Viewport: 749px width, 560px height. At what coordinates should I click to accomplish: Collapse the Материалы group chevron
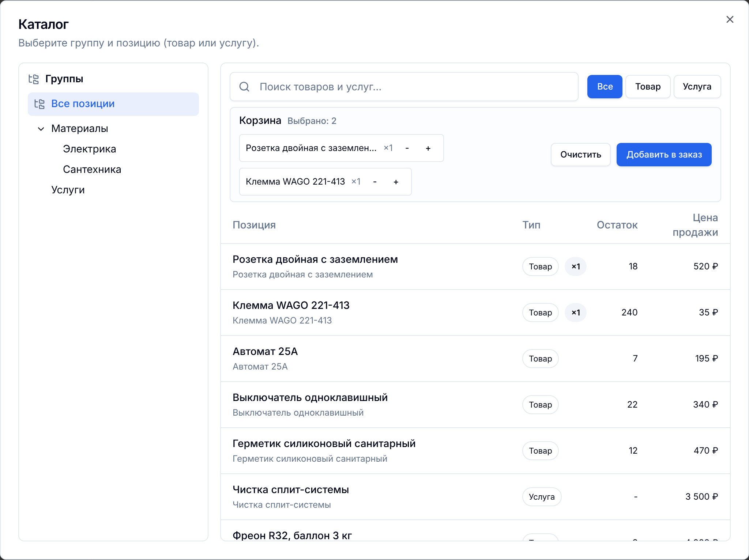(x=41, y=129)
